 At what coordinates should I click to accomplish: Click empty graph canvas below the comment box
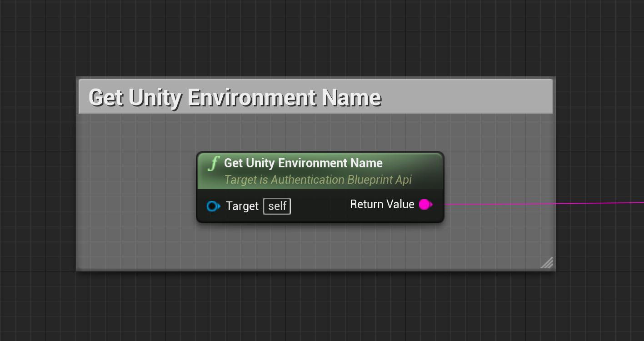(318, 305)
